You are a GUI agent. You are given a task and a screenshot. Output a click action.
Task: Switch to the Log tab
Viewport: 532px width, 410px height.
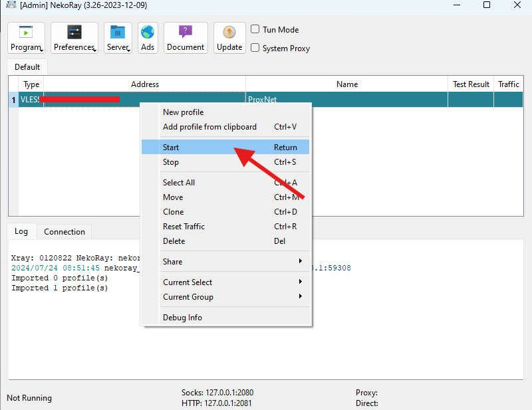(21, 231)
